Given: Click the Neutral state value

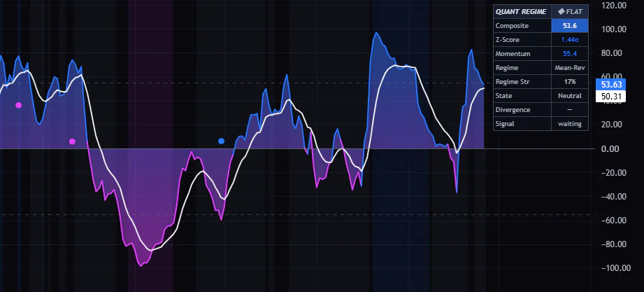Looking at the screenshot, I should point(570,95).
